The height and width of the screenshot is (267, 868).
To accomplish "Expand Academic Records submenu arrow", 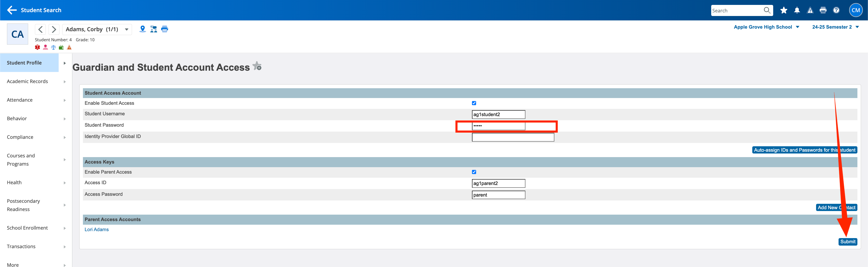I will [65, 82].
